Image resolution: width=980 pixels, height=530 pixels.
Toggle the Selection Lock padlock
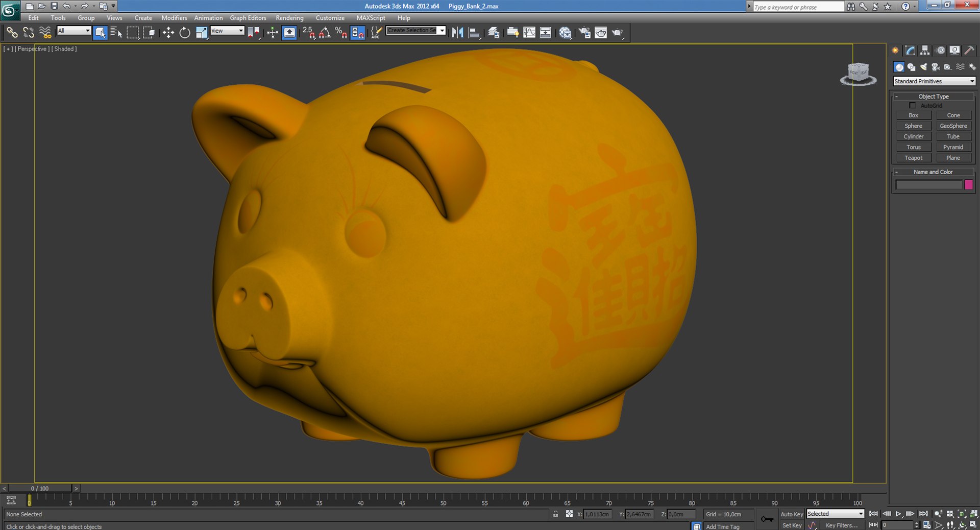(555, 514)
